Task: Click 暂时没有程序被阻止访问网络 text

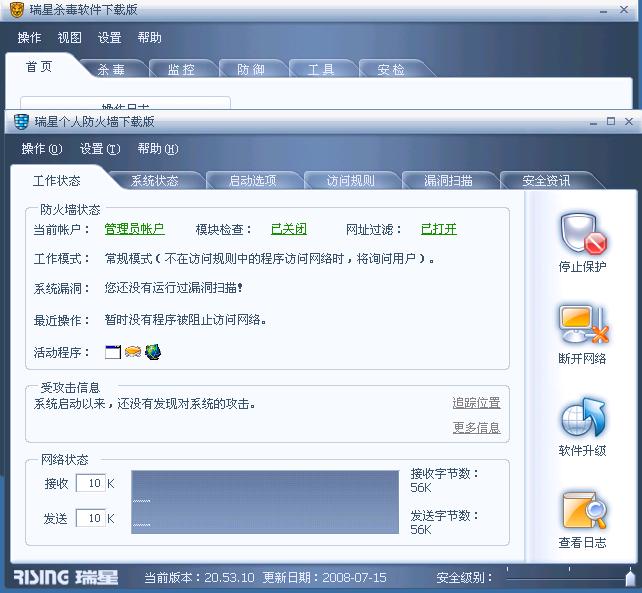Action: (185, 319)
